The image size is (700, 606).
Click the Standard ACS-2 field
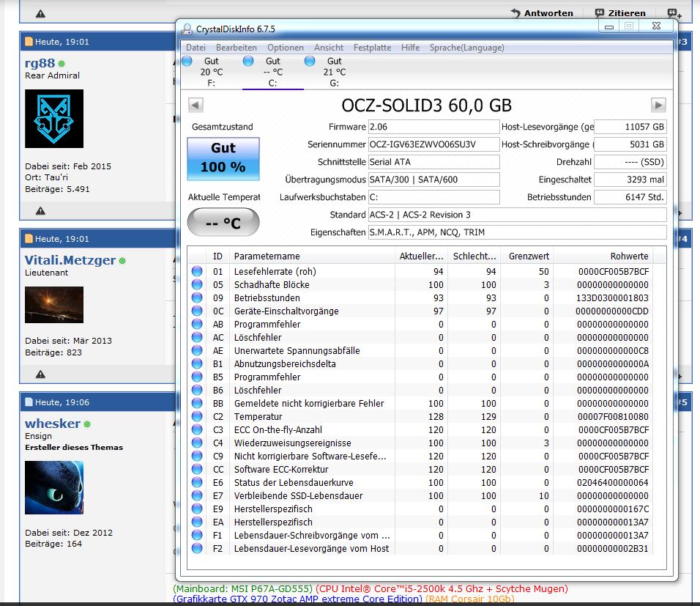518,215
